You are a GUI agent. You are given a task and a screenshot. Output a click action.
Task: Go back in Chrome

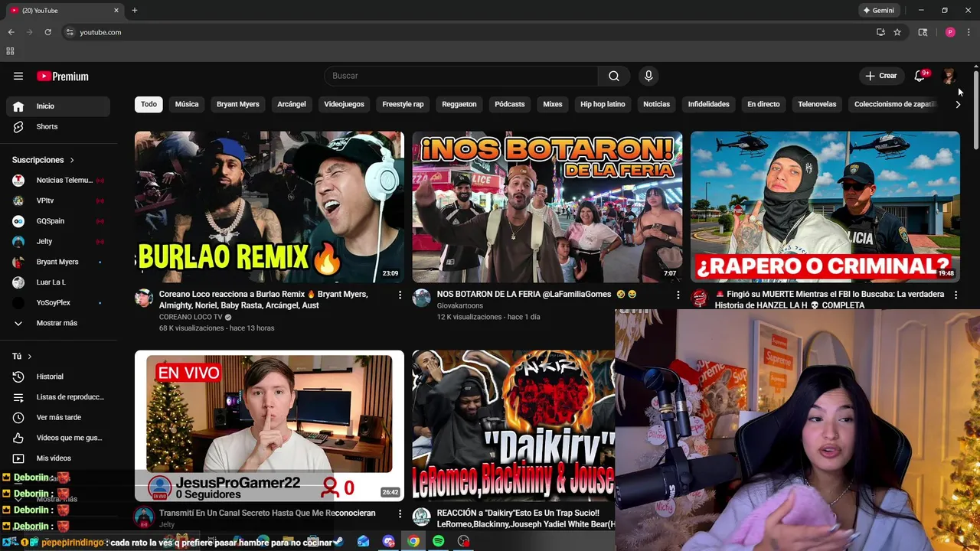pos(11,32)
